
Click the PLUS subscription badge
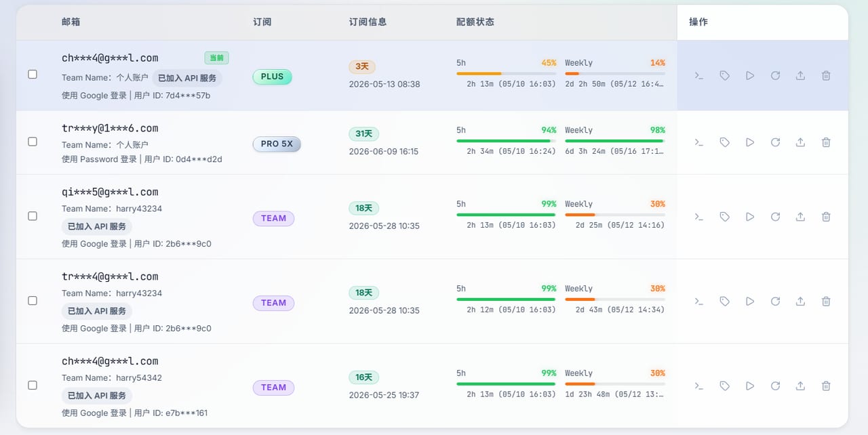[272, 77]
